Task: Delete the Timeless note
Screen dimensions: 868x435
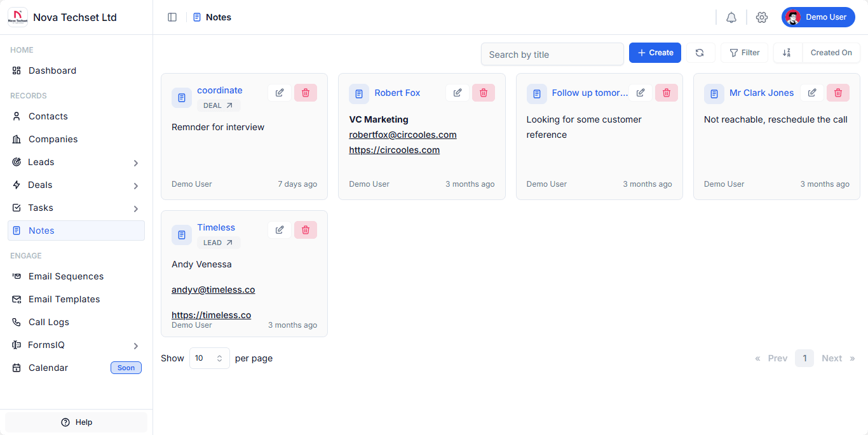Action: pos(306,230)
